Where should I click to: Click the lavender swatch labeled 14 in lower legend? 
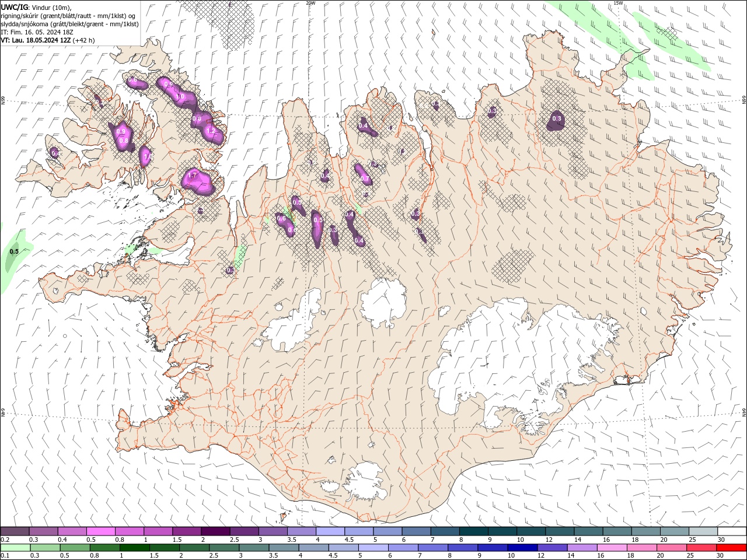pyautogui.click(x=581, y=548)
